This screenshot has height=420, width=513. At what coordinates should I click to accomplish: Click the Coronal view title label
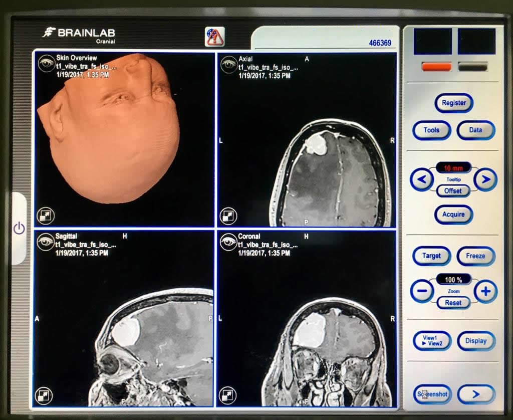click(x=249, y=236)
